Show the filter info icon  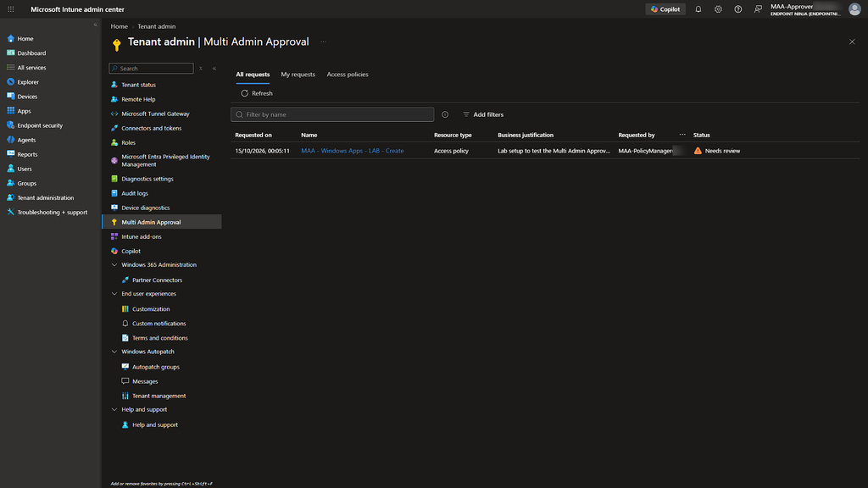(x=445, y=114)
